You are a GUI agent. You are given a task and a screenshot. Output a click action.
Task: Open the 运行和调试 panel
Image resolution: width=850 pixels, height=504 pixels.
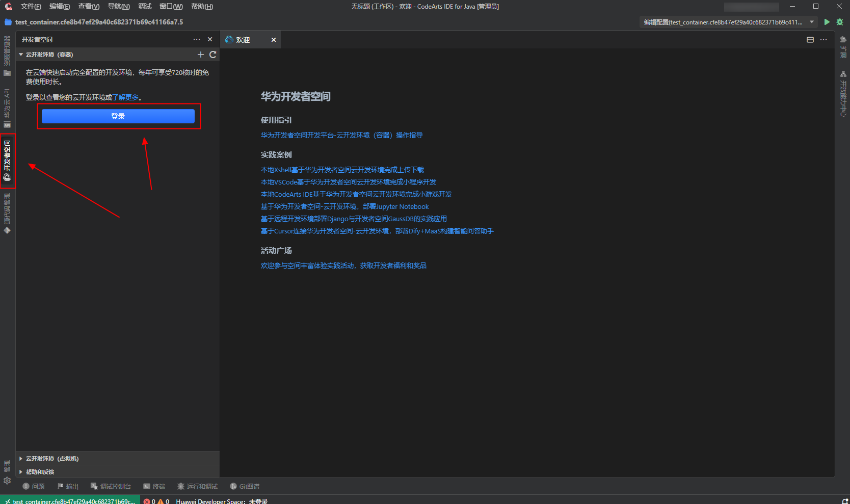pyautogui.click(x=197, y=486)
